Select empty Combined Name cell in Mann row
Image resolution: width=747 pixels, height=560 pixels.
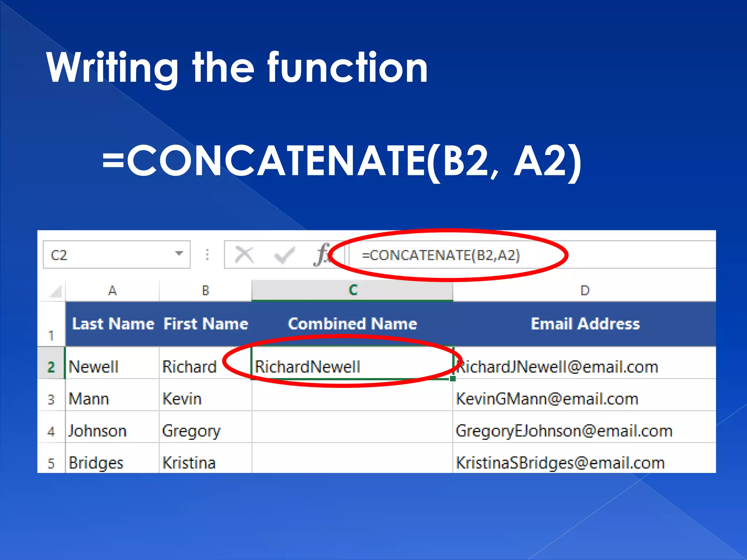pos(352,395)
